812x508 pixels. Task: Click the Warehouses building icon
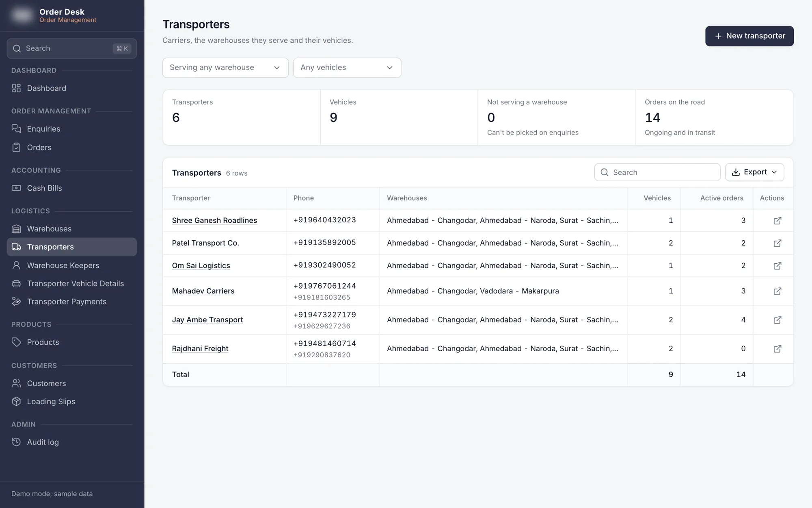click(16, 229)
